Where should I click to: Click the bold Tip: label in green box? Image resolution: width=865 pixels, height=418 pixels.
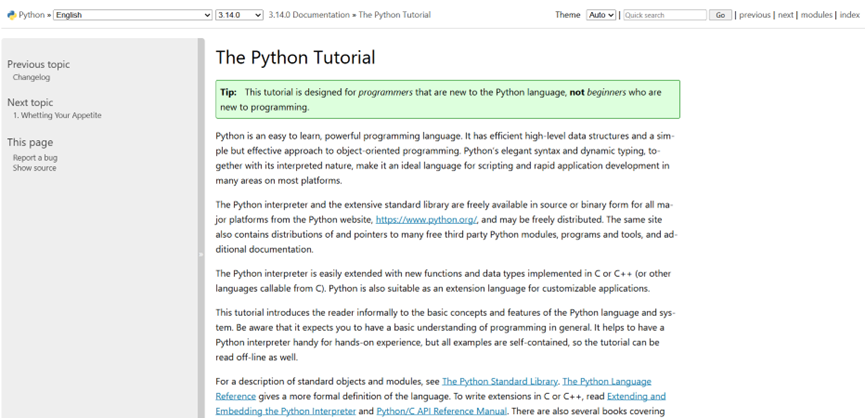228,92
